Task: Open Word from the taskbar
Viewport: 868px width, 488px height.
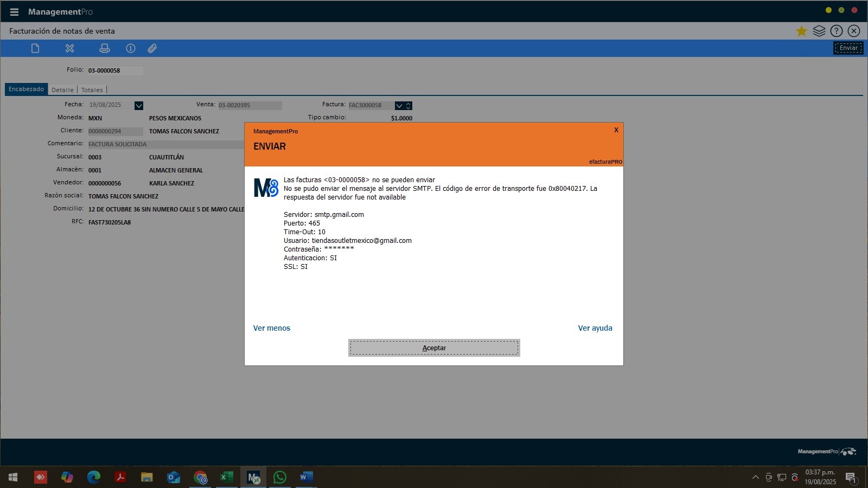Action: [x=306, y=477]
